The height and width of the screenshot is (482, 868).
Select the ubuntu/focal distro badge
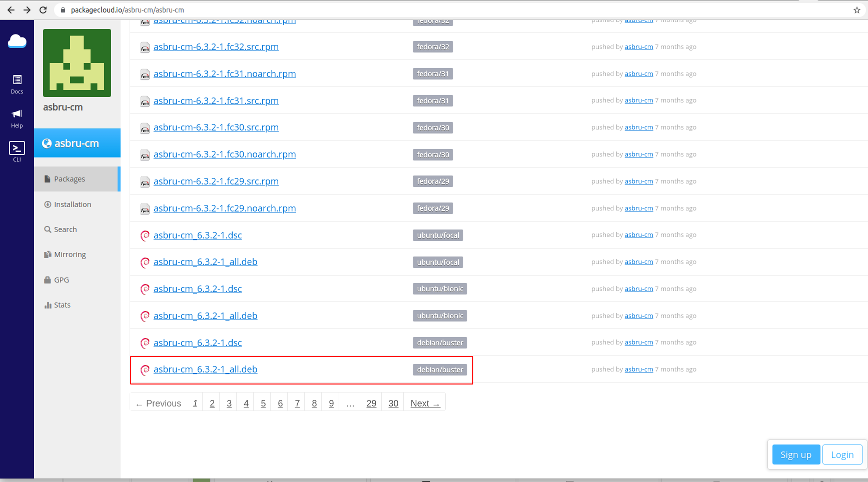point(438,235)
